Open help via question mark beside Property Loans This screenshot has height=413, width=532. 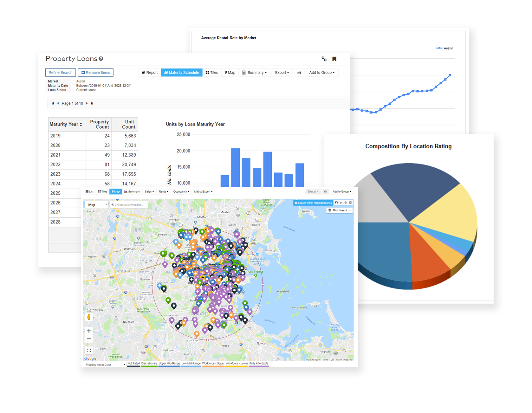pos(101,58)
